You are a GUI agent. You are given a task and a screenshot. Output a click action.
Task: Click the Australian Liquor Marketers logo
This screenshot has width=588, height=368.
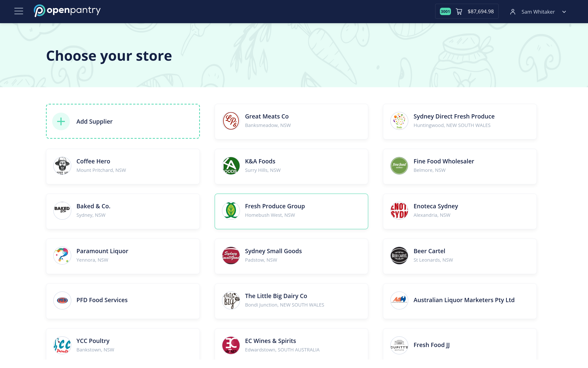pos(399,300)
